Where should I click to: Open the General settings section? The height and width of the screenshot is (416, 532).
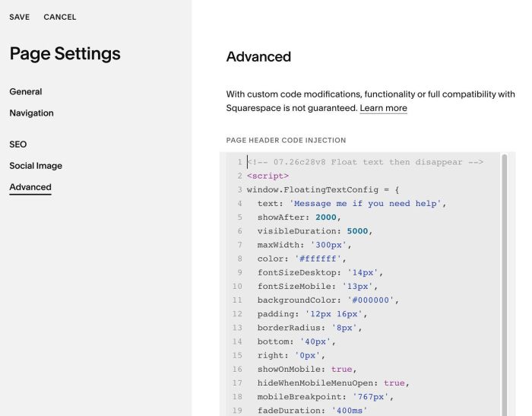click(x=26, y=92)
